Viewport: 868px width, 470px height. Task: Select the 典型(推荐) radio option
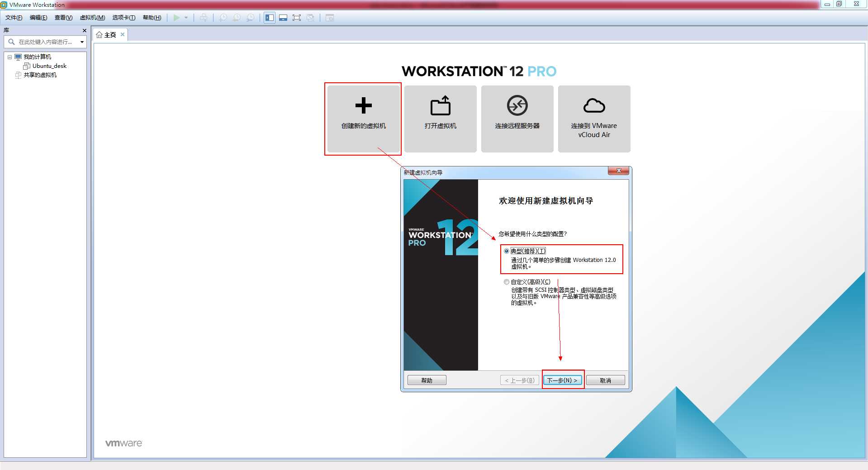tap(507, 251)
